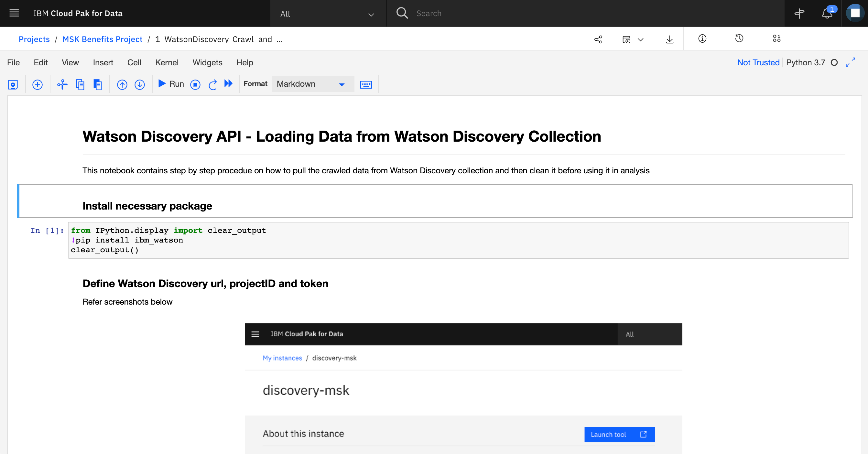Open the command palette keyboard icon
Screen dimensions: 868x454
point(366,84)
